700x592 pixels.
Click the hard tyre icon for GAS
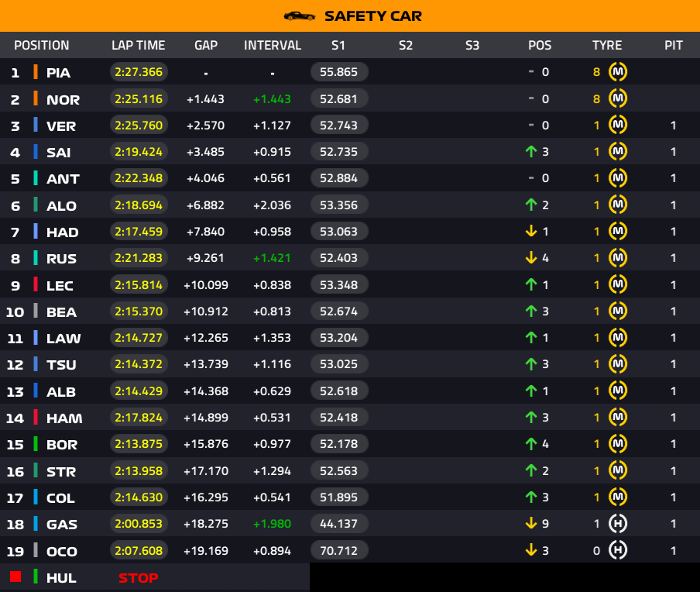pos(618,523)
